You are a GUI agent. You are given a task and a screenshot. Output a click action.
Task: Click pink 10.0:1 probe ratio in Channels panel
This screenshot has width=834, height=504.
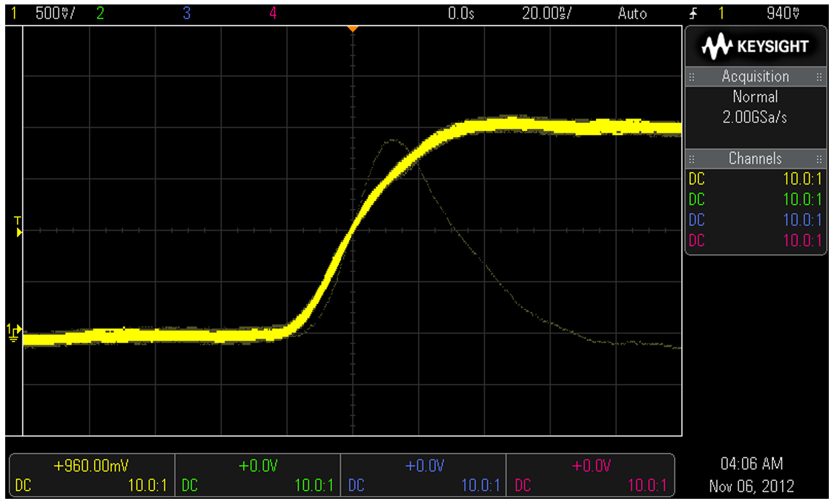tap(803, 240)
